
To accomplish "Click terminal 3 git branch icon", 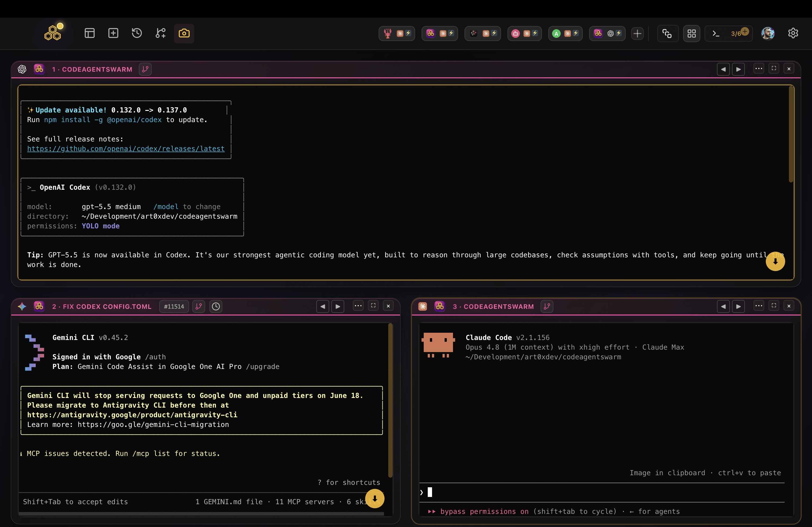I will (x=547, y=306).
